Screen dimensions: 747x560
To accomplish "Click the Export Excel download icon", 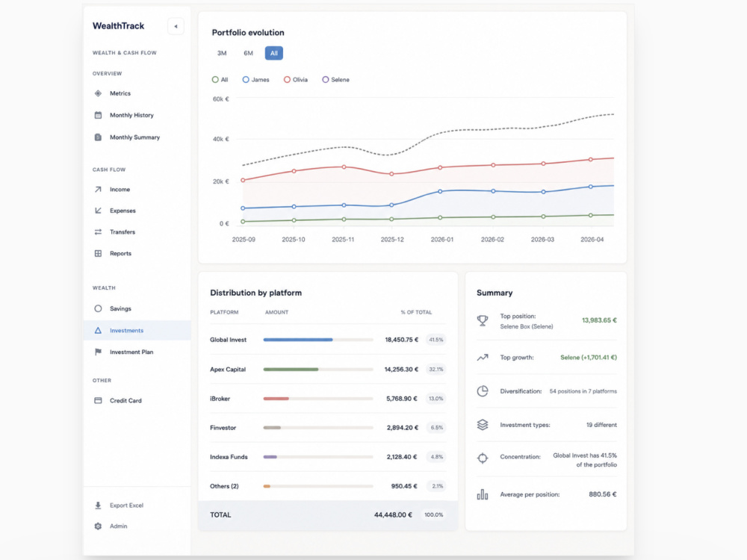I will click(x=98, y=505).
